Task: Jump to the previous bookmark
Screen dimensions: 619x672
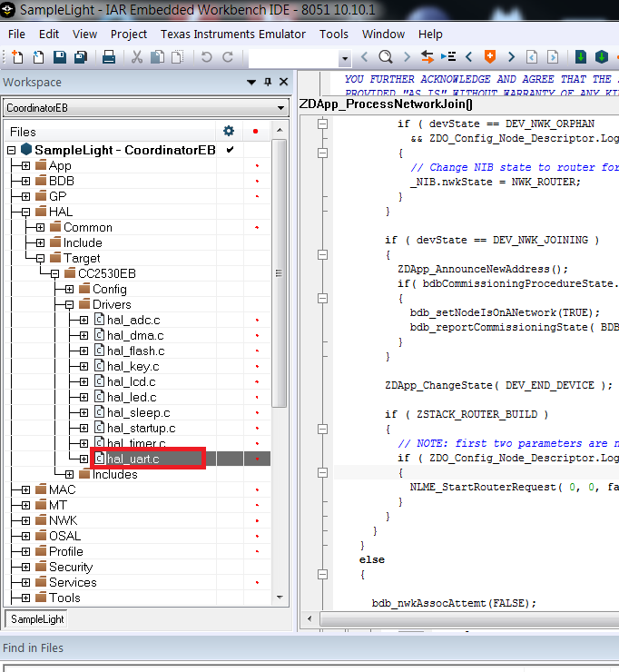Action: [469, 57]
